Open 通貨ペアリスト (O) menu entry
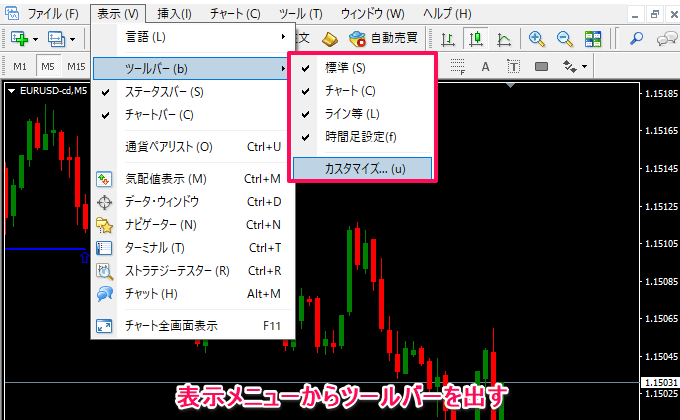Screen dimensions: 680x420 (192, 147)
